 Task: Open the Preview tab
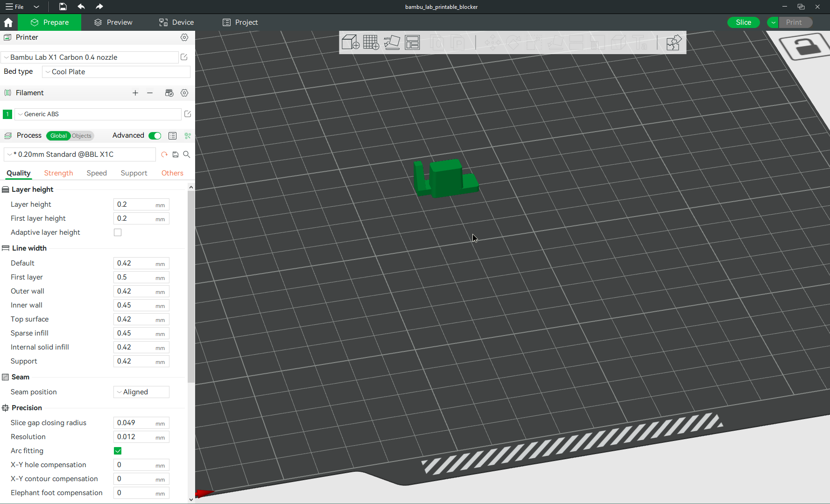pyautogui.click(x=113, y=22)
